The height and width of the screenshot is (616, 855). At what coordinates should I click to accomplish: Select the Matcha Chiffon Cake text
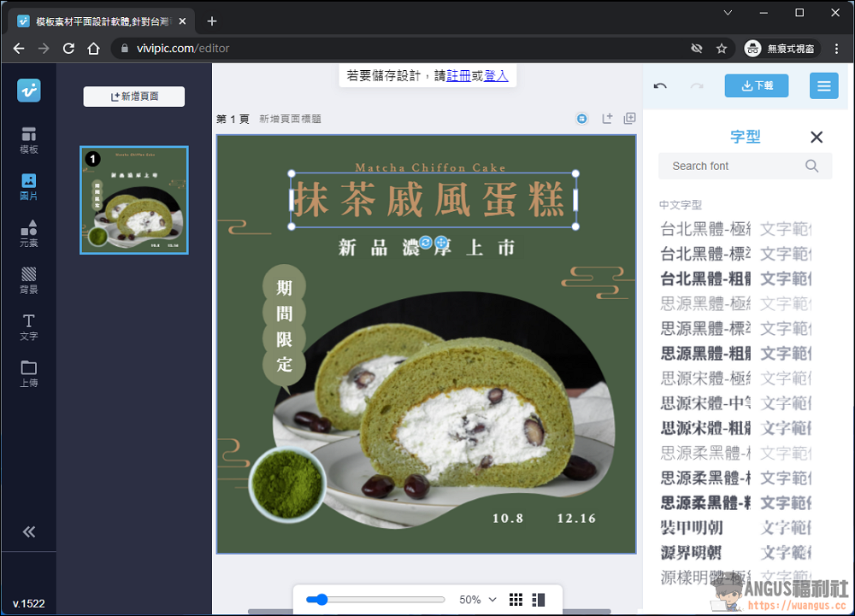pyautogui.click(x=430, y=167)
